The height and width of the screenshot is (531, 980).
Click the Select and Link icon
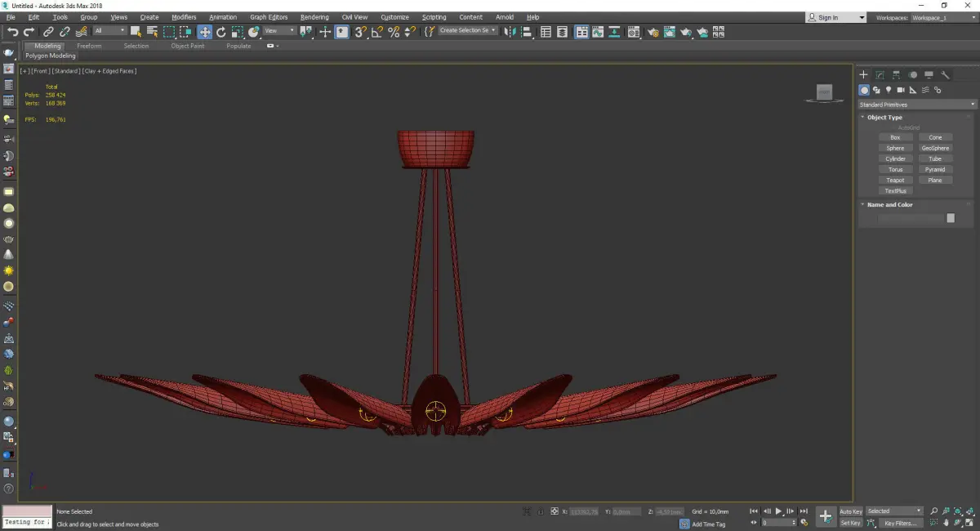48,32
